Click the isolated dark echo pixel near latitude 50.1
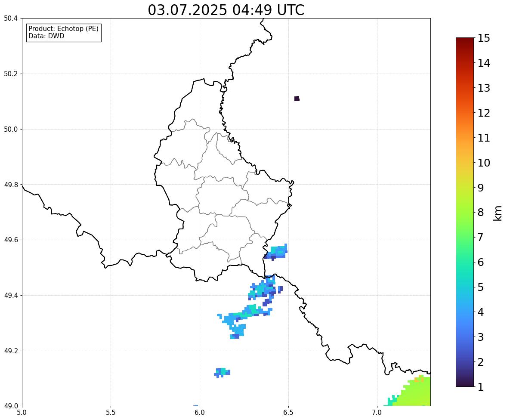Image resolution: width=507 pixels, height=420 pixels. (297, 99)
